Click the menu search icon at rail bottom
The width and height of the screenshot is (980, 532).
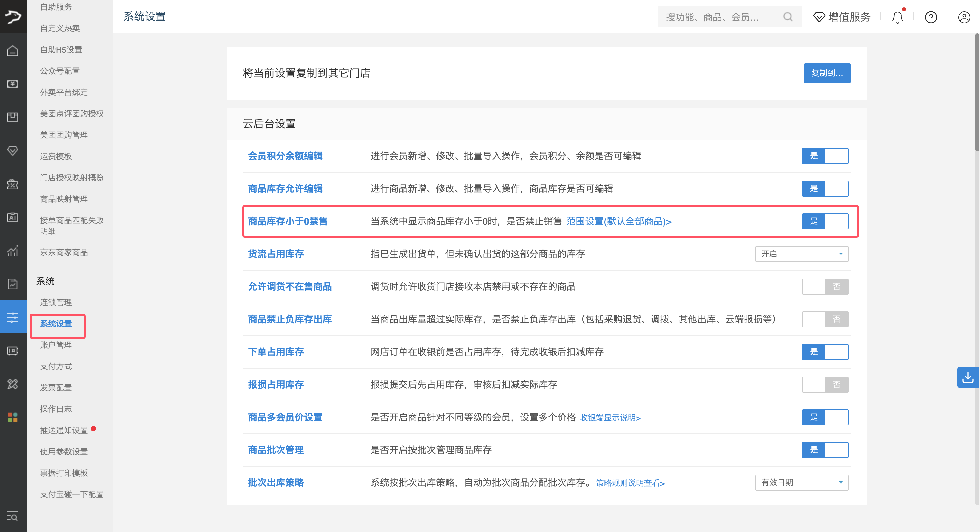[13, 516]
